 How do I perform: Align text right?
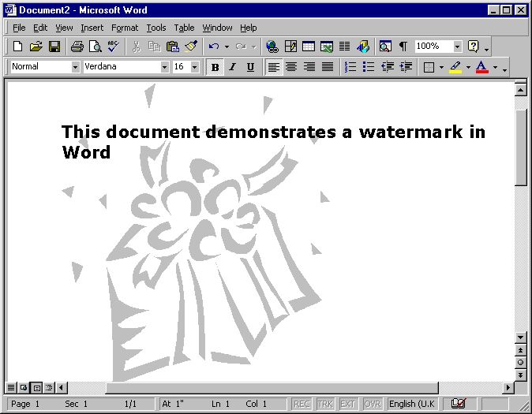coord(309,67)
